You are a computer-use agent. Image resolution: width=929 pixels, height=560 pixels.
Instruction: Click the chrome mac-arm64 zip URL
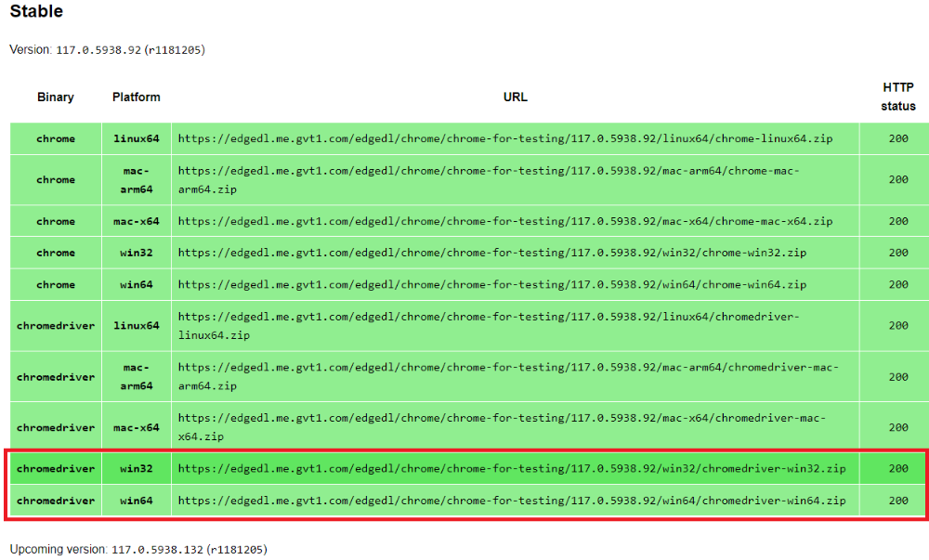click(x=489, y=180)
